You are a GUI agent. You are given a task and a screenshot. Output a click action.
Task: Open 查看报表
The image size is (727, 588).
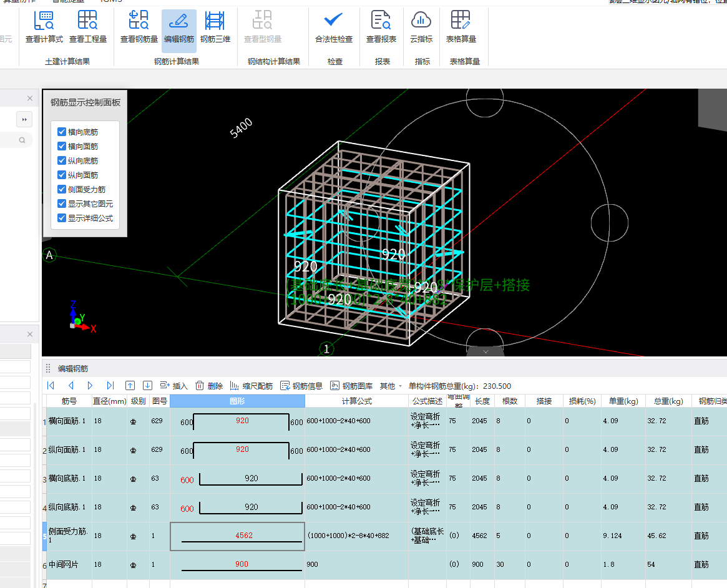coord(381,28)
